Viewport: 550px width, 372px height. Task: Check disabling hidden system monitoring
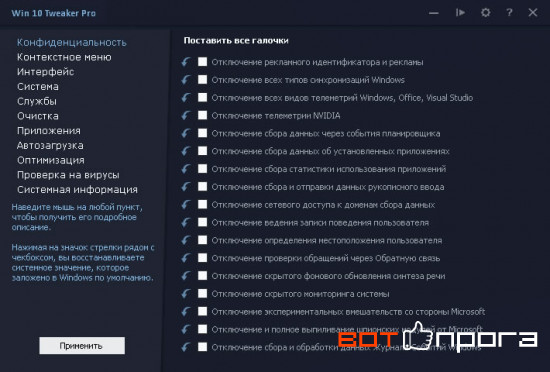(202, 293)
